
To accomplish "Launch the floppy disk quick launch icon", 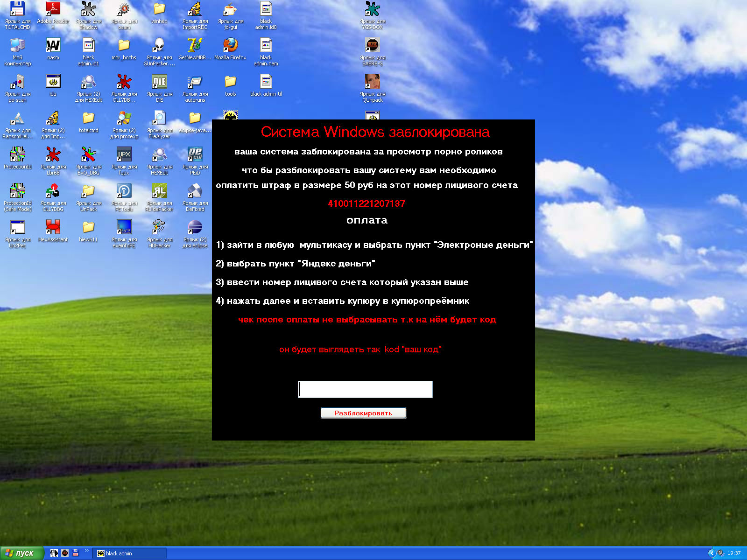I will [x=75, y=553].
